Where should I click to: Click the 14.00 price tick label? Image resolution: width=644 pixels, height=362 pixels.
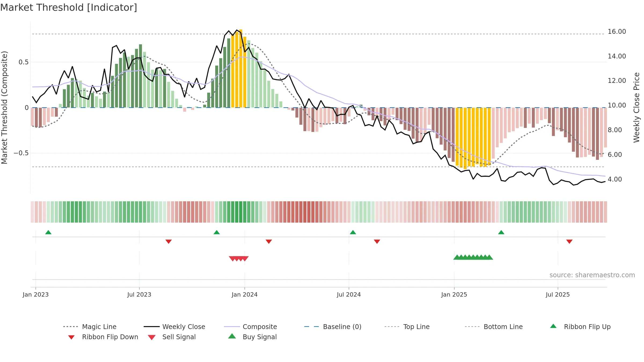coord(617,56)
